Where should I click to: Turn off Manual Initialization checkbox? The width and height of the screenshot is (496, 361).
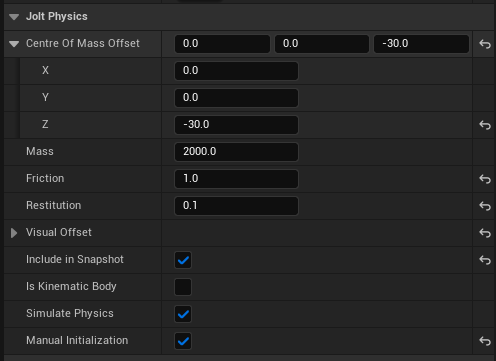tap(183, 341)
